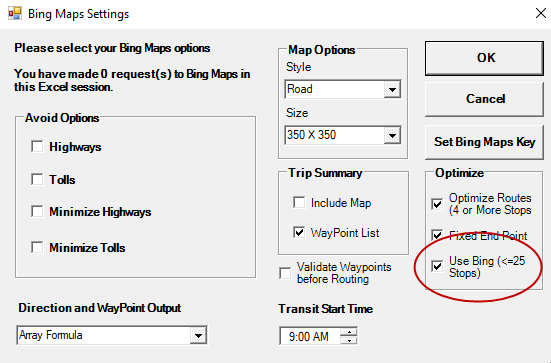Image resolution: width=551 pixels, height=363 pixels.
Task: Toggle Validate Waypoints before Routing
Action: (285, 273)
